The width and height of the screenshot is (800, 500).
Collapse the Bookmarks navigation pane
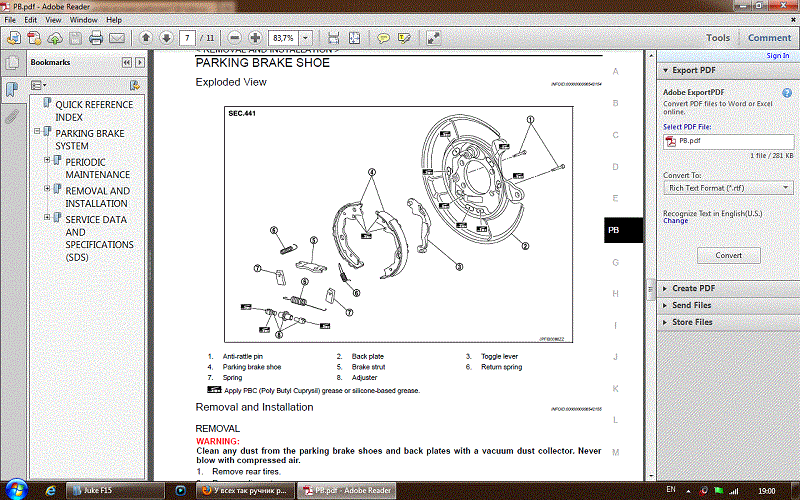tap(127, 62)
